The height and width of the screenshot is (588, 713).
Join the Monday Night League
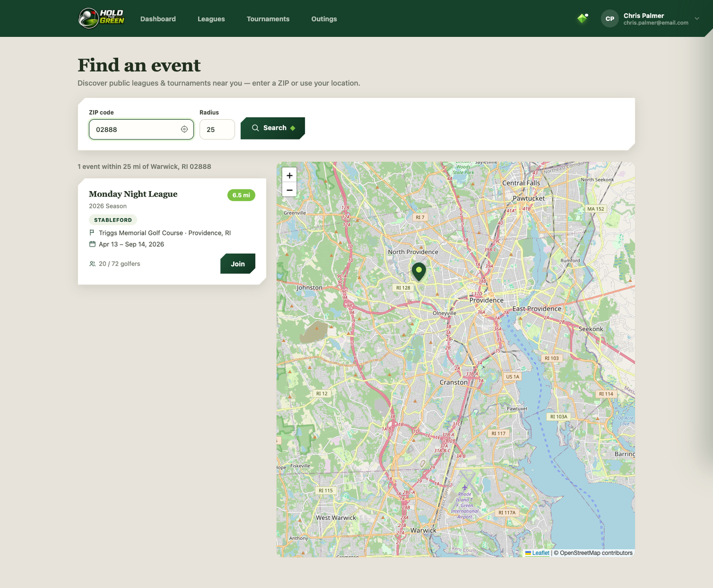coord(238,264)
